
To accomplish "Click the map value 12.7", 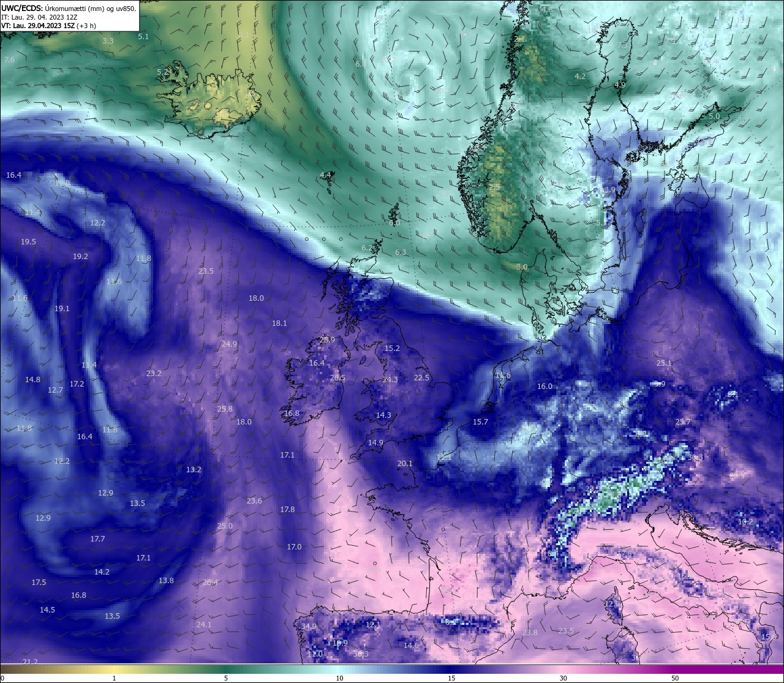I will tap(55, 390).
